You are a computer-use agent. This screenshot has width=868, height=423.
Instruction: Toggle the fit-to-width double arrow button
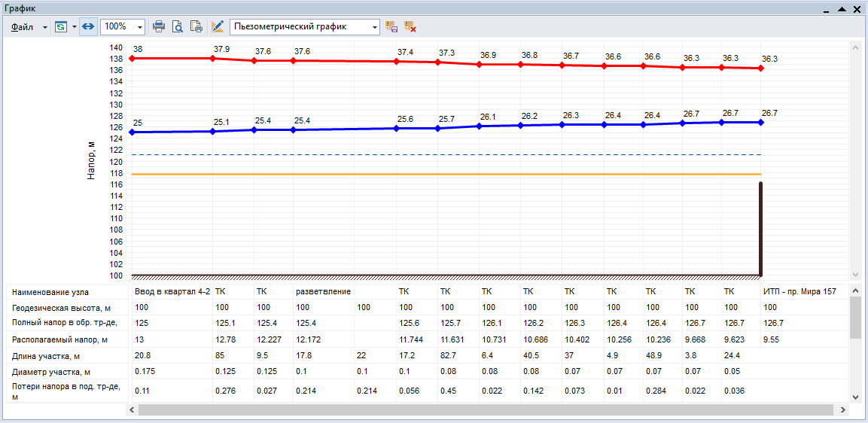click(89, 26)
